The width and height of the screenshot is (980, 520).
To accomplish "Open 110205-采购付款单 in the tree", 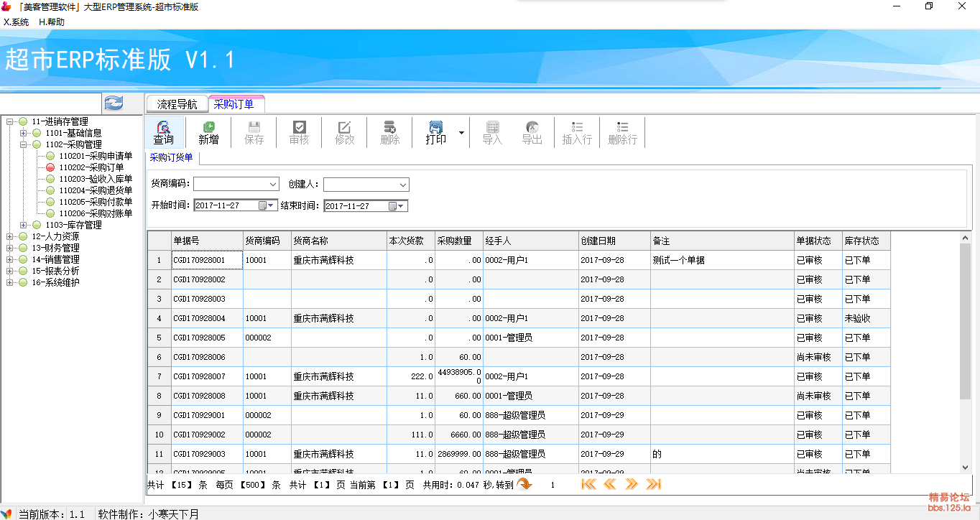I will coord(96,202).
